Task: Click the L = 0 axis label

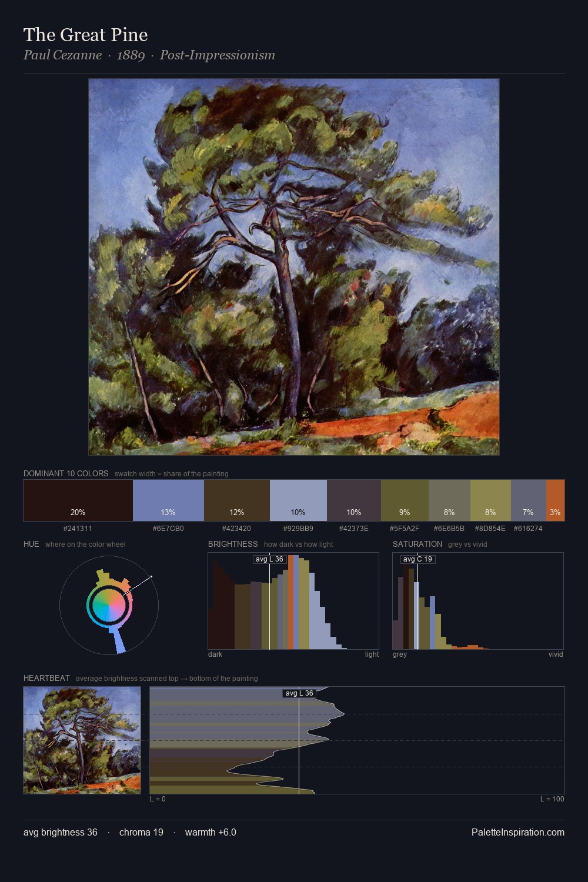Action: pos(158,799)
